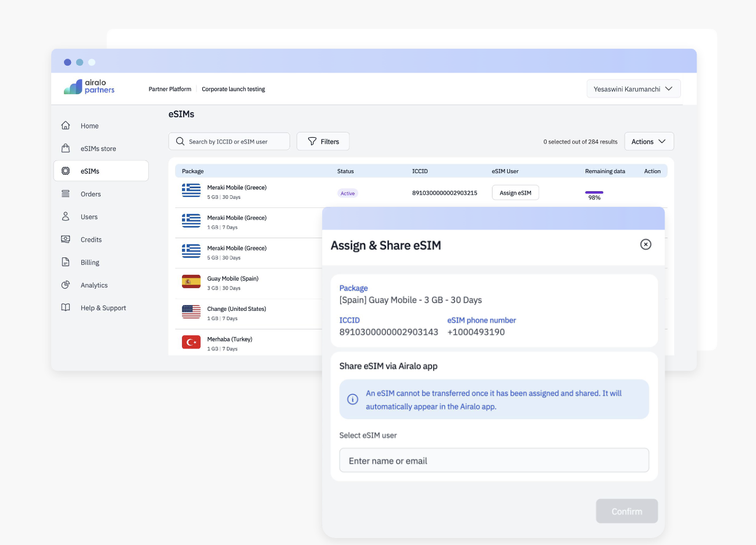756x545 pixels.
Task: Focus the Enter name or email field
Action: click(494, 461)
